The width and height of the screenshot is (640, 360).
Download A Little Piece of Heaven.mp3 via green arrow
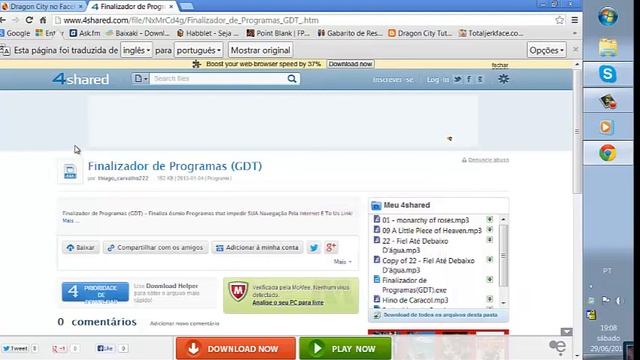pyautogui.click(x=489, y=230)
